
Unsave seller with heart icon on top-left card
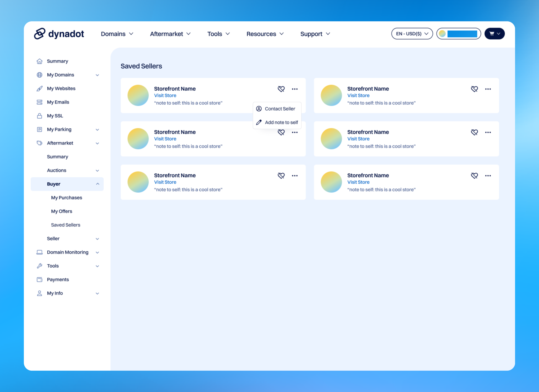pos(281,89)
